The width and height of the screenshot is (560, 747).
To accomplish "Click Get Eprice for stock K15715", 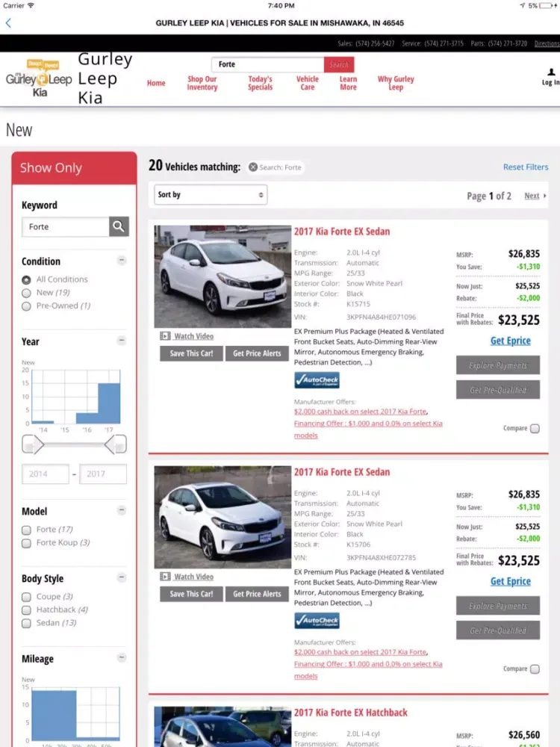I will [511, 341].
